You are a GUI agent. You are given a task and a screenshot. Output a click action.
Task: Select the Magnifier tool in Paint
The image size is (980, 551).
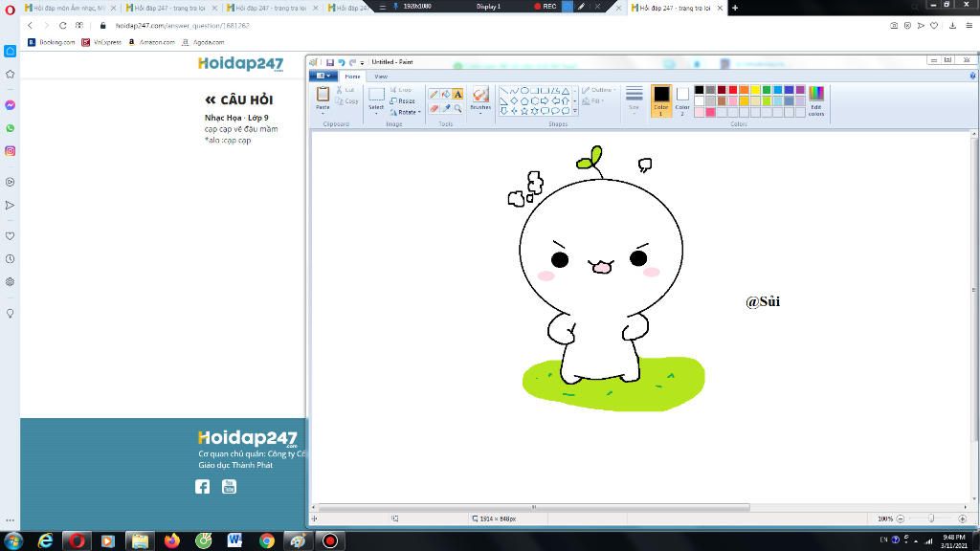pyautogui.click(x=458, y=108)
